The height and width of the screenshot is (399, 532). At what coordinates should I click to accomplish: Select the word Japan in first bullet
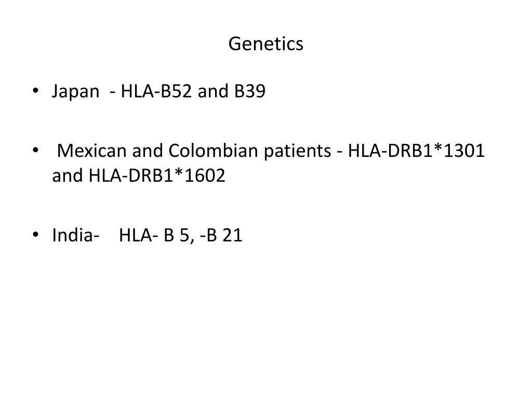(x=75, y=91)
